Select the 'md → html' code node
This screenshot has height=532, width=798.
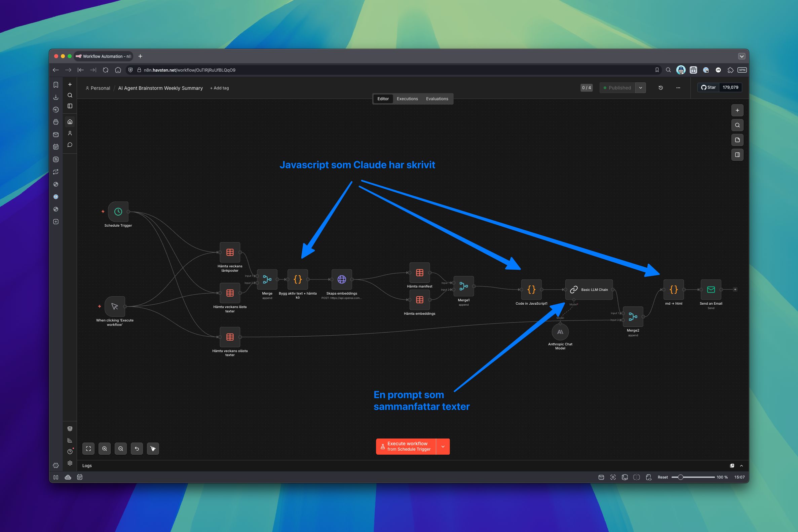click(674, 290)
